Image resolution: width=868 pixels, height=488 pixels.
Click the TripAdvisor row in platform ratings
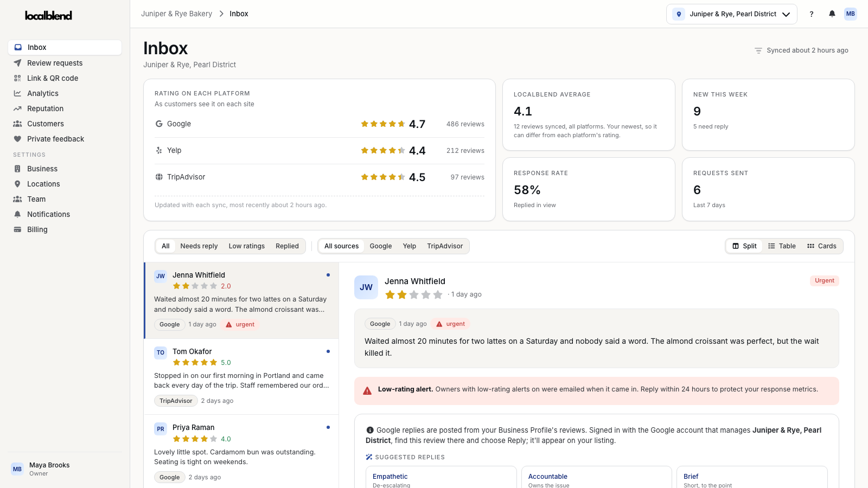(x=320, y=177)
